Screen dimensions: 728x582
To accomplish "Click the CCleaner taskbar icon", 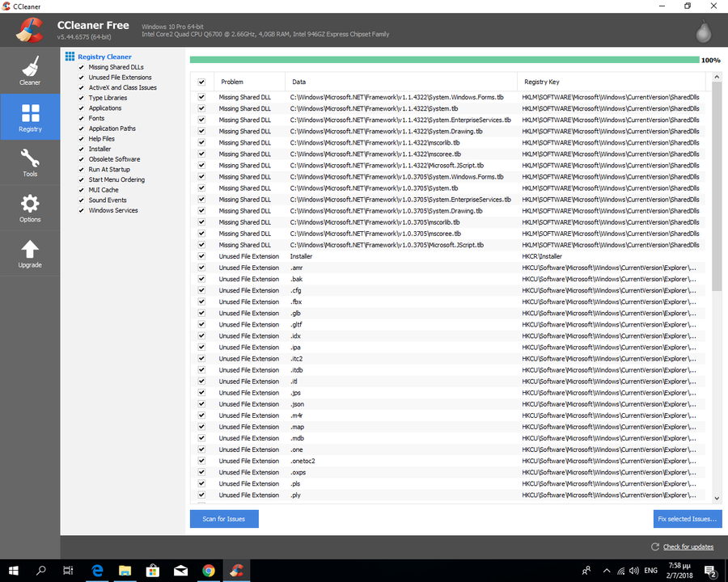I will tap(237, 571).
